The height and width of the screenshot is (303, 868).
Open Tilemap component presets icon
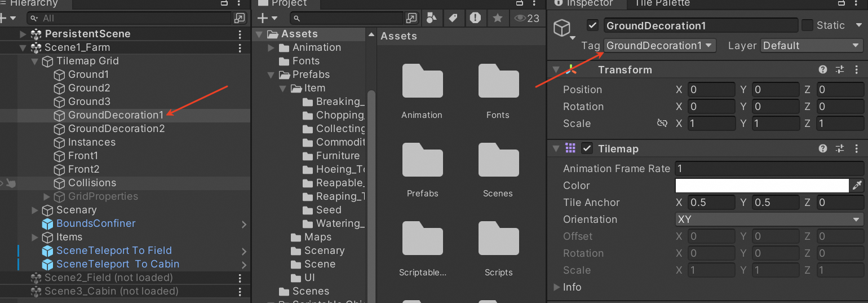coord(840,148)
